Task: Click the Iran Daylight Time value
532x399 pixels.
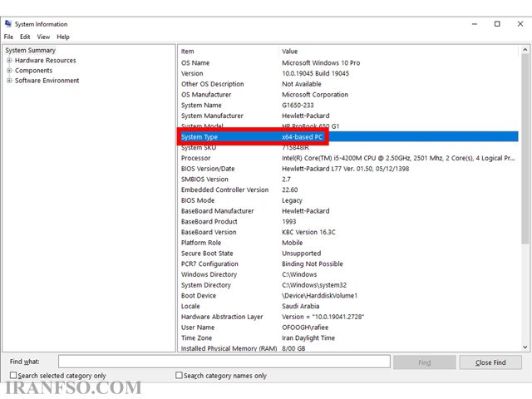Action: point(308,338)
